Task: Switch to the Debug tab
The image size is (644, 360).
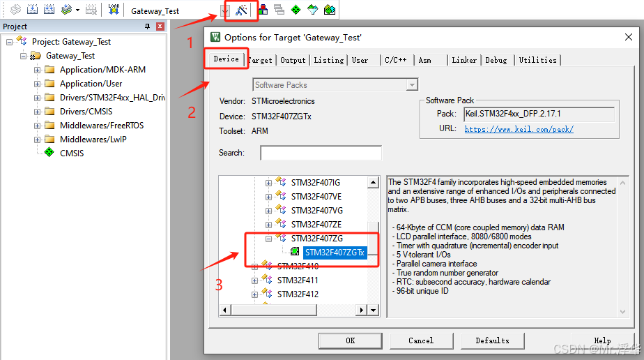Action: pos(496,61)
